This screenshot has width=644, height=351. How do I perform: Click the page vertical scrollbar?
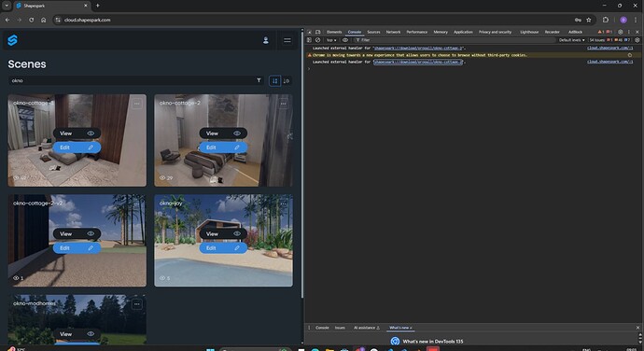302,164
